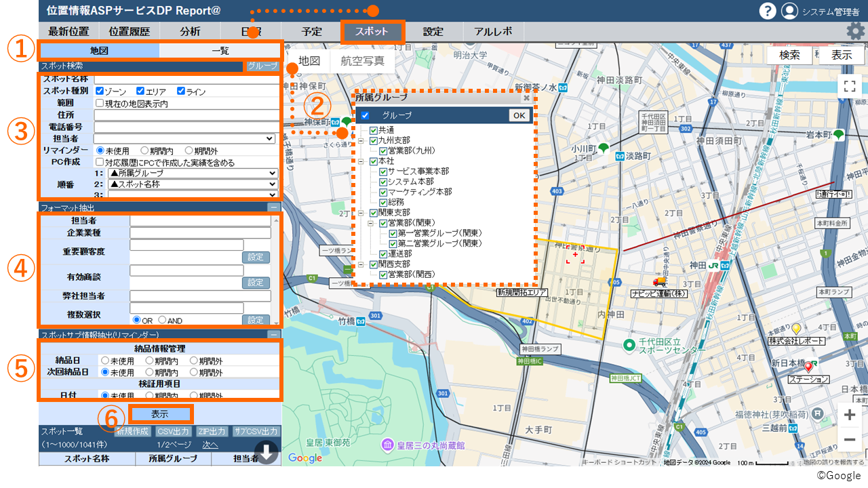
Task: Toggle fullscreen map view
Action: (x=849, y=86)
